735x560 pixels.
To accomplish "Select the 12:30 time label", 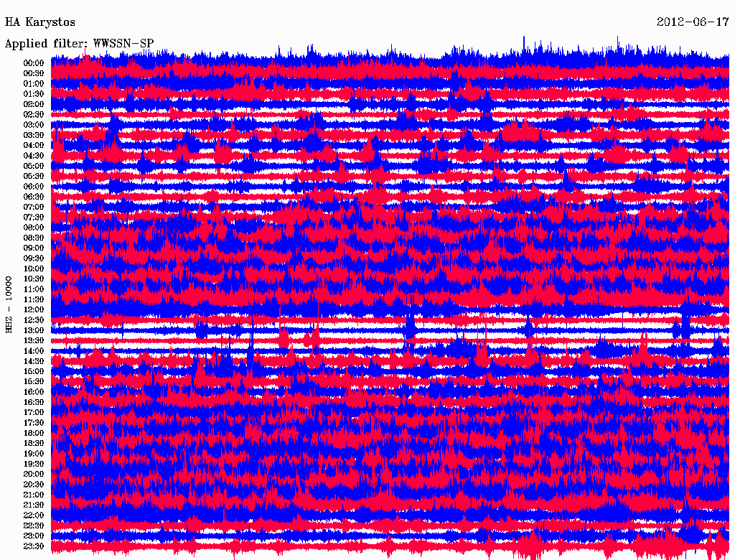I will (34, 320).
